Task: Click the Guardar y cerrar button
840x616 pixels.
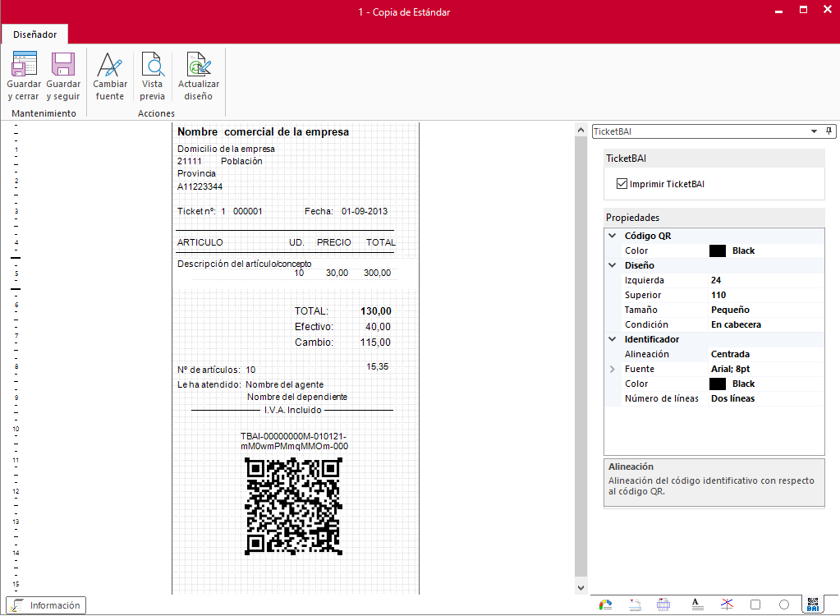Action: point(24,76)
